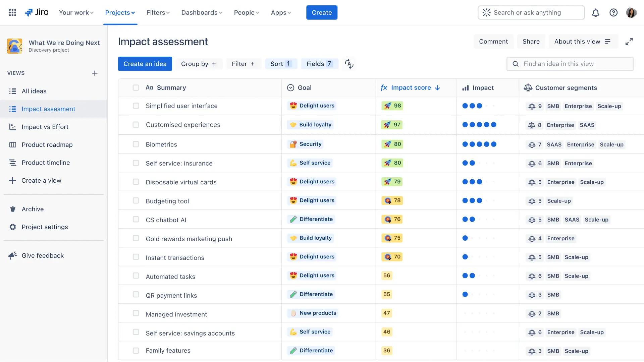Tick the Biometrics row checkbox
The width and height of the screenshot is (644, 362).
pos(136,144)
